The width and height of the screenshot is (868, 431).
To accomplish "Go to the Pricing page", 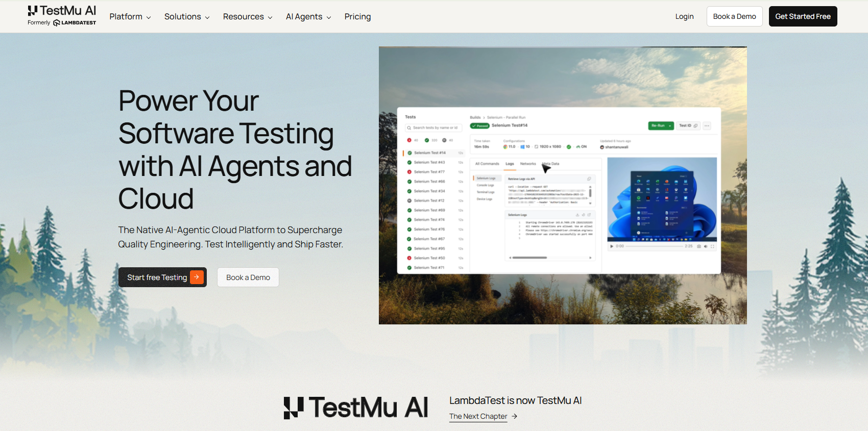I will (x=357, y=17).
